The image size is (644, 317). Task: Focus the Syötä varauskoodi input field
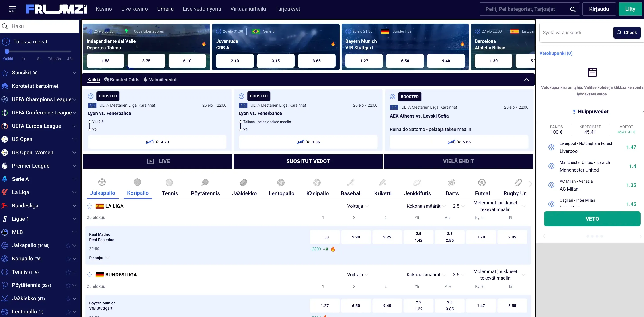click(x=576, y=33)
